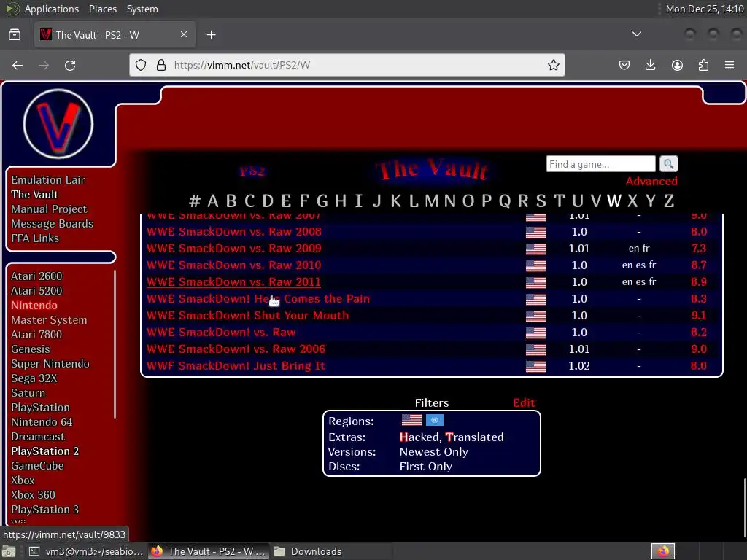
Task: Click the tracking protection shield icon
Action: pos(141,65)
